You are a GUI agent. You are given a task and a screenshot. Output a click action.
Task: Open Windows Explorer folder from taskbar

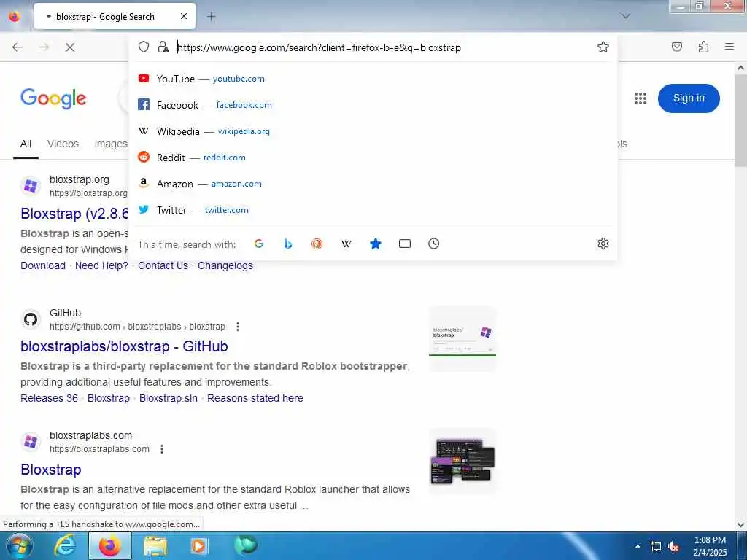tap(155, 545)
